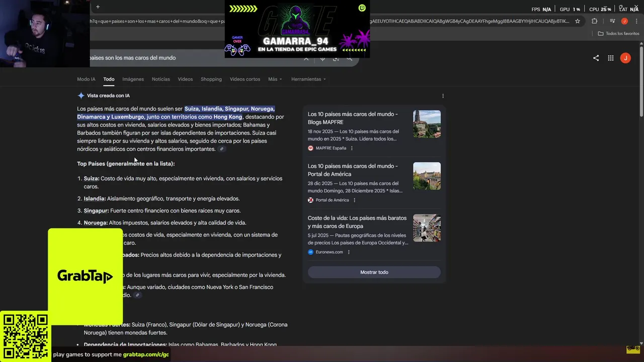
Task: Open the Google apps grid
Action: 610,58
